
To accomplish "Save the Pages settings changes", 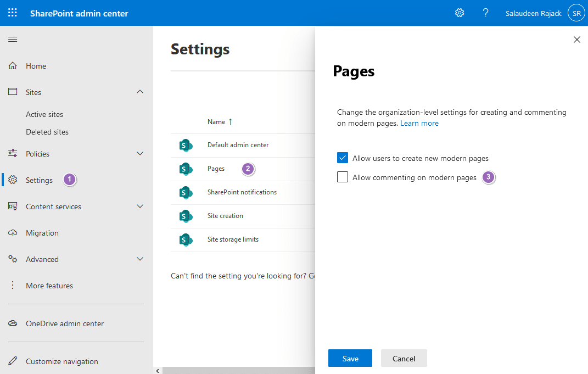I will (x=350, y=358).
